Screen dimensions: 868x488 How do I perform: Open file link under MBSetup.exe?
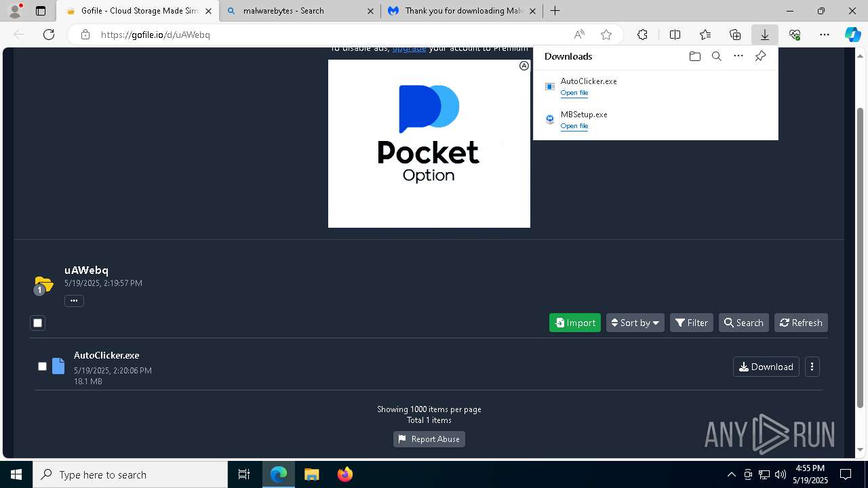[574, 126]
